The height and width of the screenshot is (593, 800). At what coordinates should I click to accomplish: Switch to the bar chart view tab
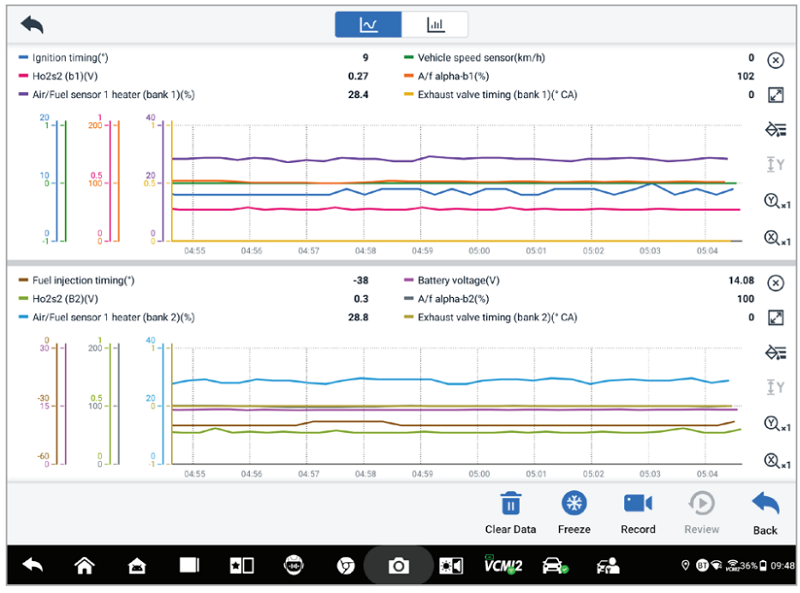click(x=435, y=25)
